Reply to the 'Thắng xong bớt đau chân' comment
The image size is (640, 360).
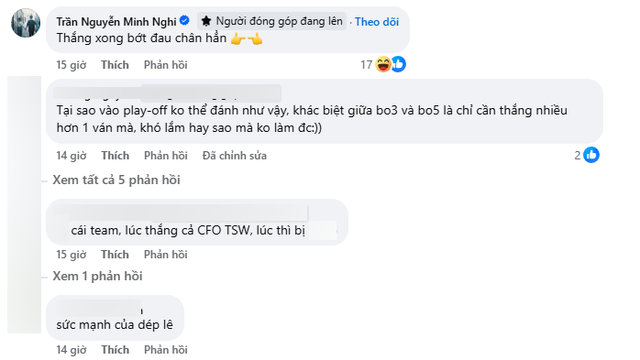(x=166, y=65)
